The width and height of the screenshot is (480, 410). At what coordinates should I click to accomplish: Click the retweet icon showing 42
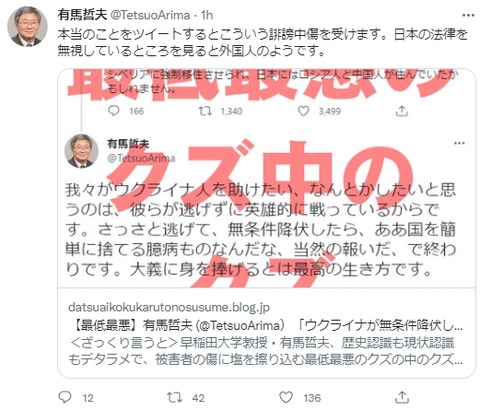coord(175,397)
